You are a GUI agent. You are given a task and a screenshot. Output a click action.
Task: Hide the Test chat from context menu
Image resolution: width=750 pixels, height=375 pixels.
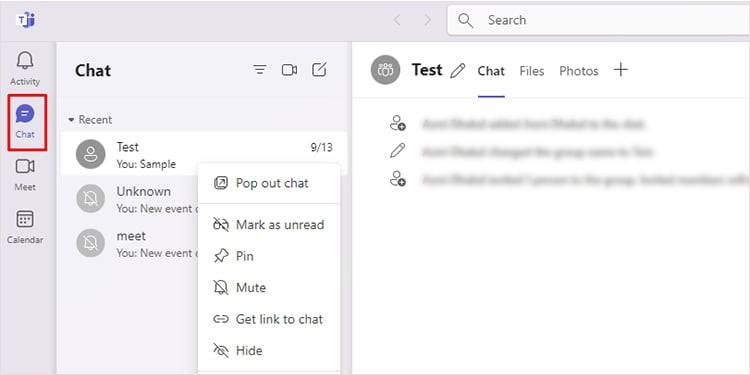tap(269, 351)
